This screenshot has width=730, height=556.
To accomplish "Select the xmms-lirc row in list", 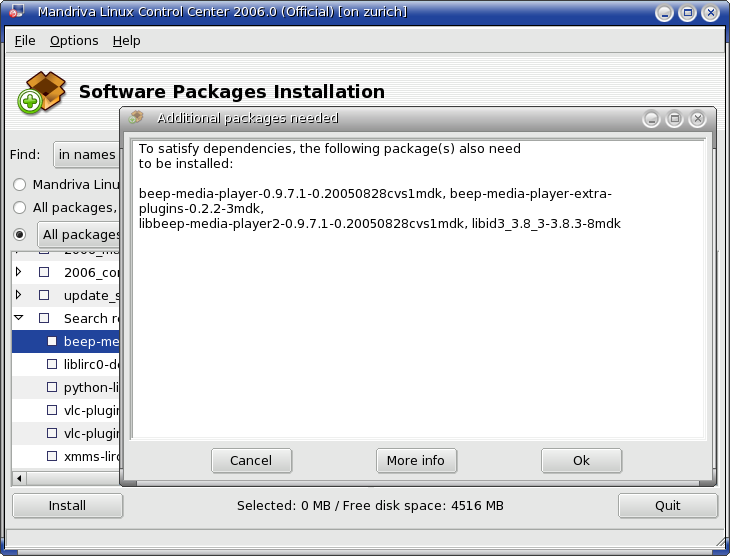I will tap(66, 456).
